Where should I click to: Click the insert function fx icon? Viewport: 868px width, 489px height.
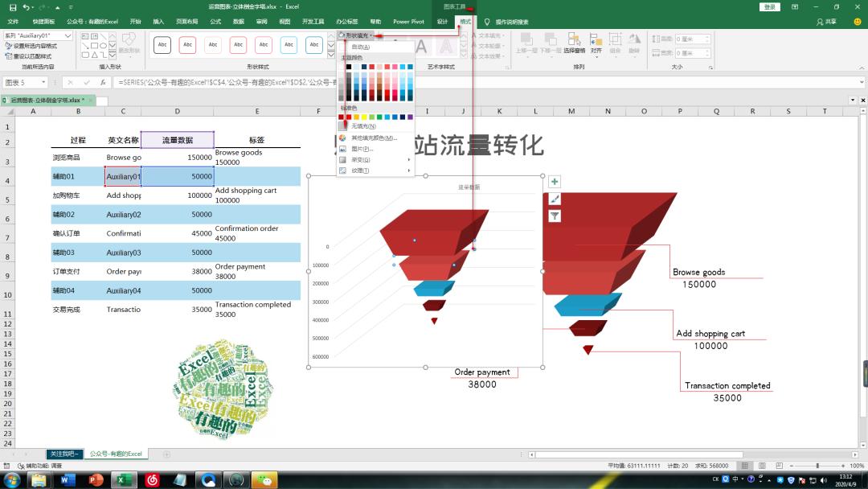(x=103, y=83)
